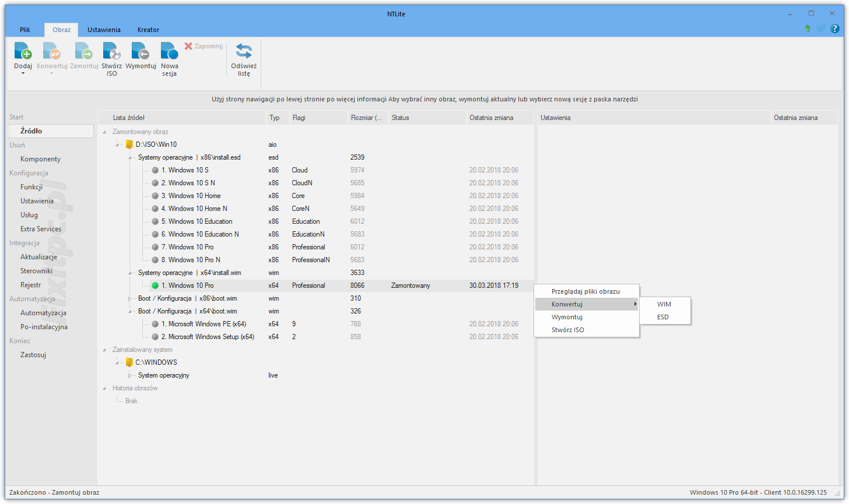Click the Nowa sesja toolbar icon
Screen dimensions: 849x504
point(170,51)
